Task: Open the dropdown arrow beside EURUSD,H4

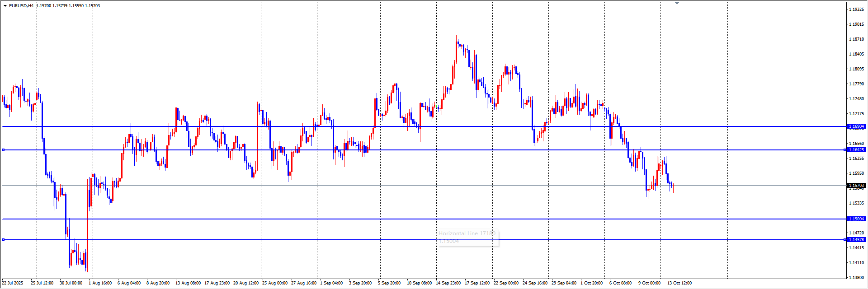Action: [5, 6]
